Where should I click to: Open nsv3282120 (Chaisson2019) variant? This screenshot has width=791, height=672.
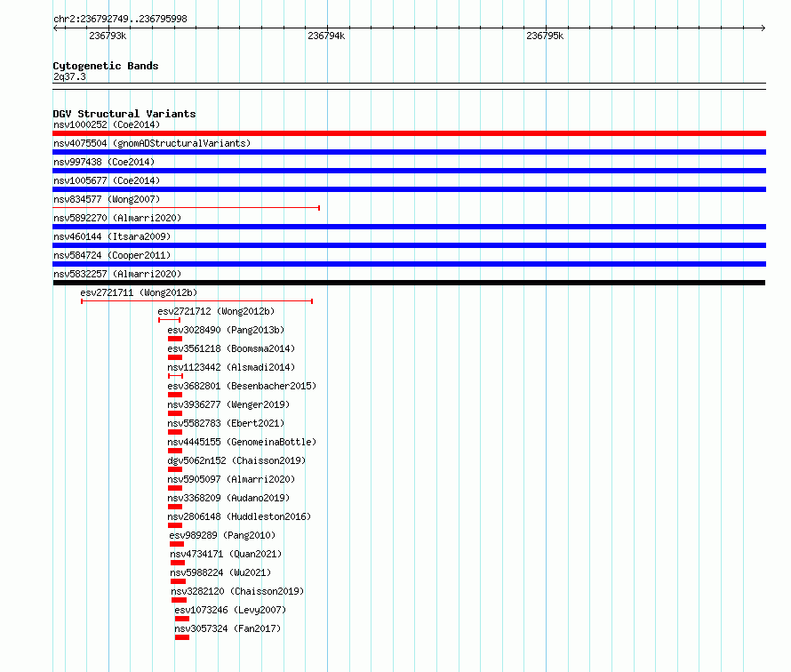[237, 591]
